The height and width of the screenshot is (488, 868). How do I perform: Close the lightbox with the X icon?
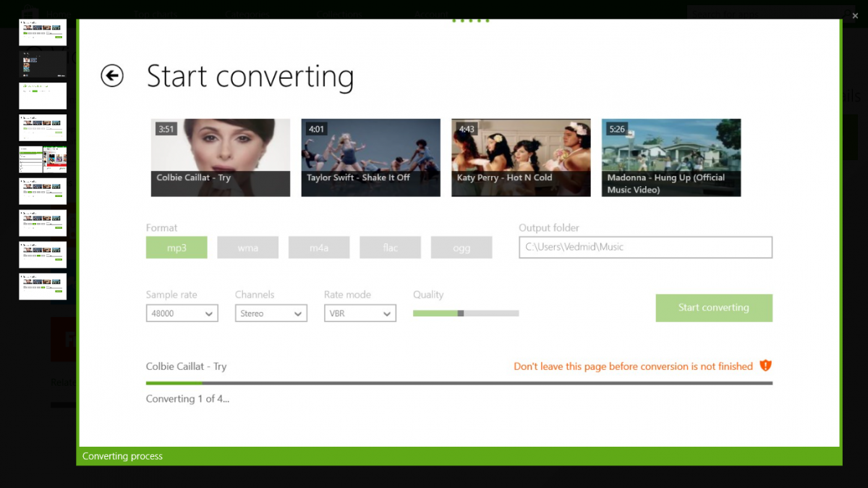click(855, 15)
